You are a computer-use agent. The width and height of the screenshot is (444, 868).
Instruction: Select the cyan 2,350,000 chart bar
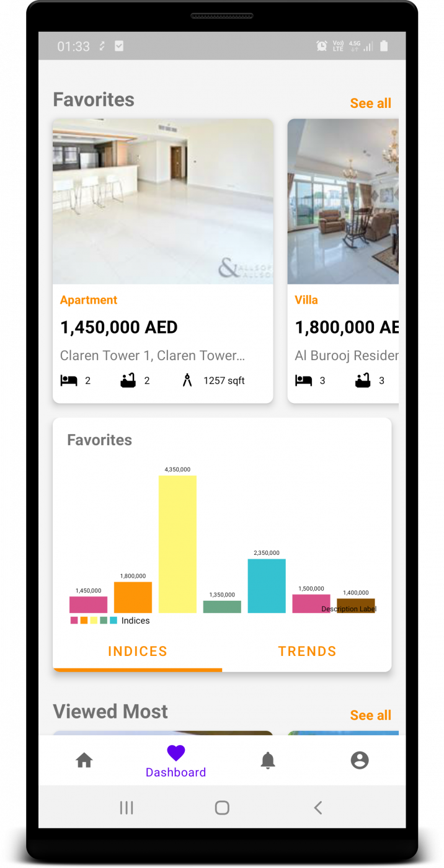pos(267,586)
